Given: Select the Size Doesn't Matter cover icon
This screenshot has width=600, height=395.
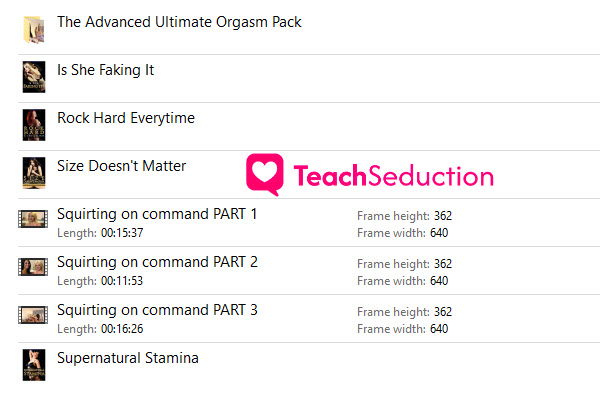Looking at the screenshot, I should click(34, 173).
